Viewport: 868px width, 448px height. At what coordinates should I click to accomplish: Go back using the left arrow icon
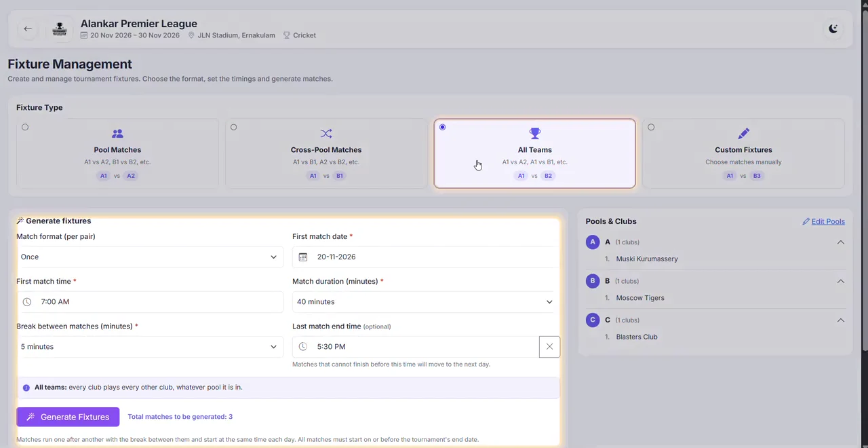[x=28, y=29]
